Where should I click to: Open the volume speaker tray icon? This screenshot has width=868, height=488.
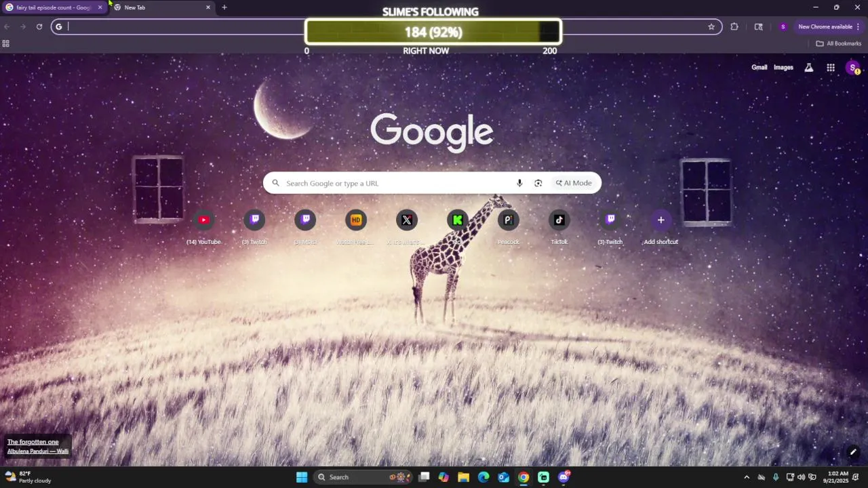click(801, 477)
